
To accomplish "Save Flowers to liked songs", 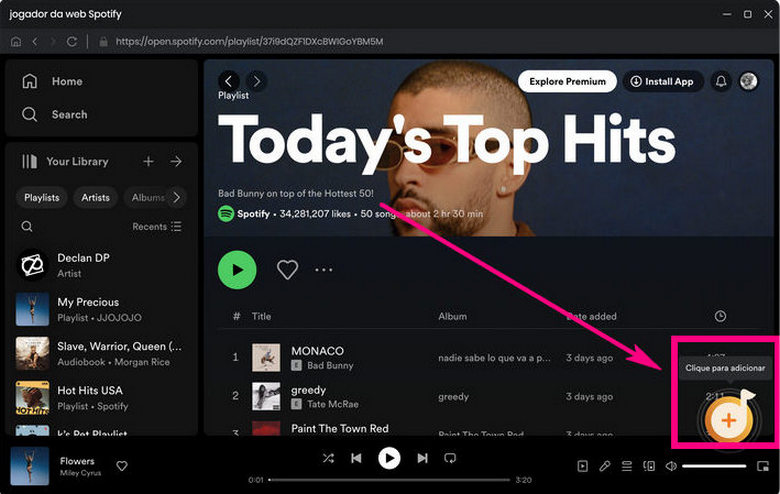I will [x=122, y=466].
